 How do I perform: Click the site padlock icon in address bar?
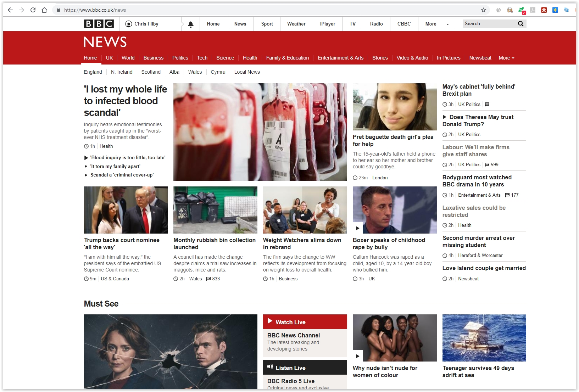tap(59, 10)
